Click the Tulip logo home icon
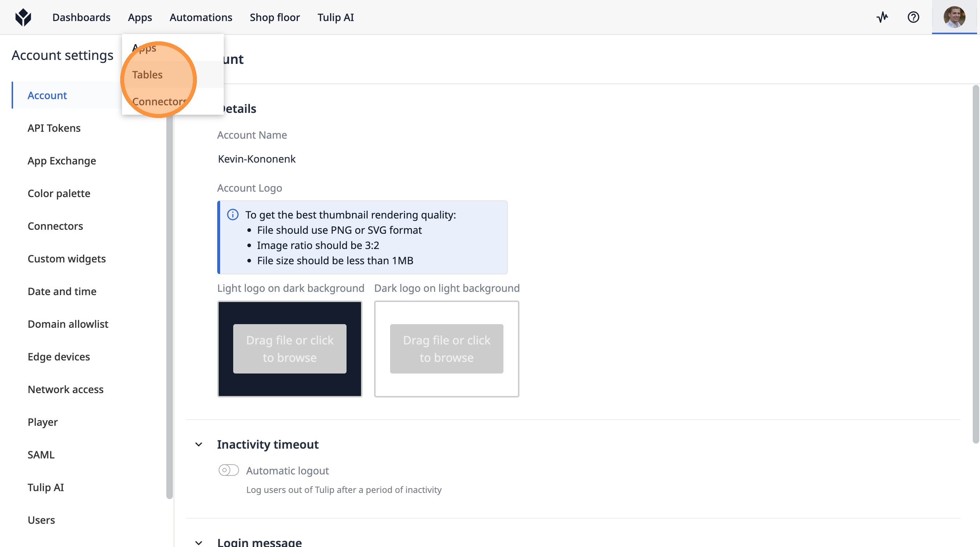This screenshot has height=547, width=980. click(23, 17)
